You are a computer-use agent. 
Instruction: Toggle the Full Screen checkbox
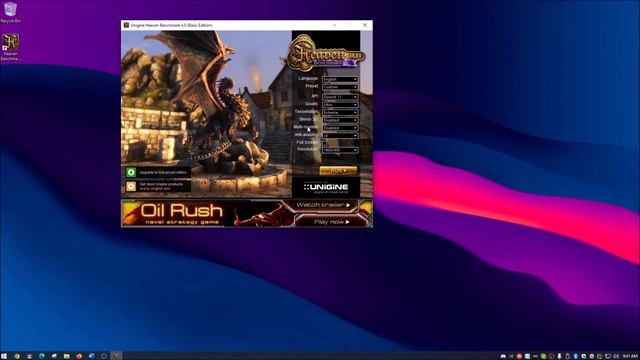[x=324, y=143]
